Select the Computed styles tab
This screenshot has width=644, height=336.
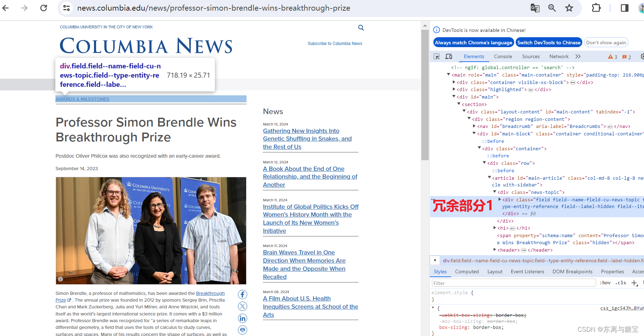pyautogui.click(x=467, y=271)
